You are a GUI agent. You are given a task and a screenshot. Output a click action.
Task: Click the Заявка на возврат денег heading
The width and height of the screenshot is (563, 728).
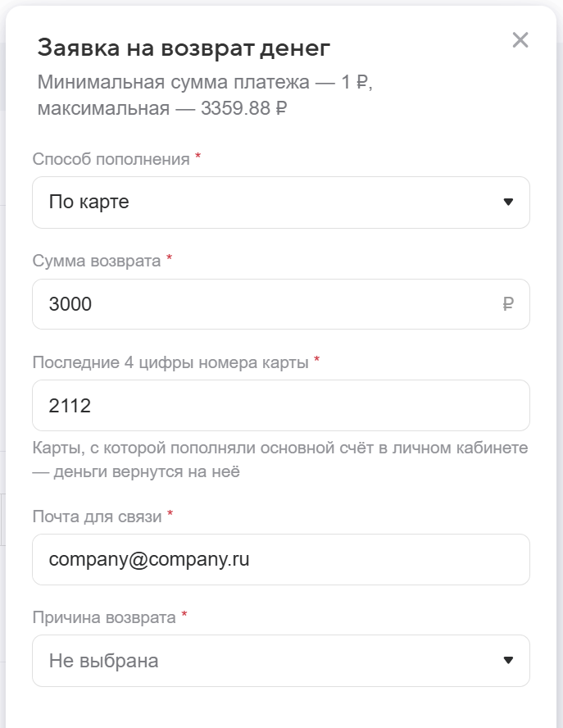pos(184,48)
